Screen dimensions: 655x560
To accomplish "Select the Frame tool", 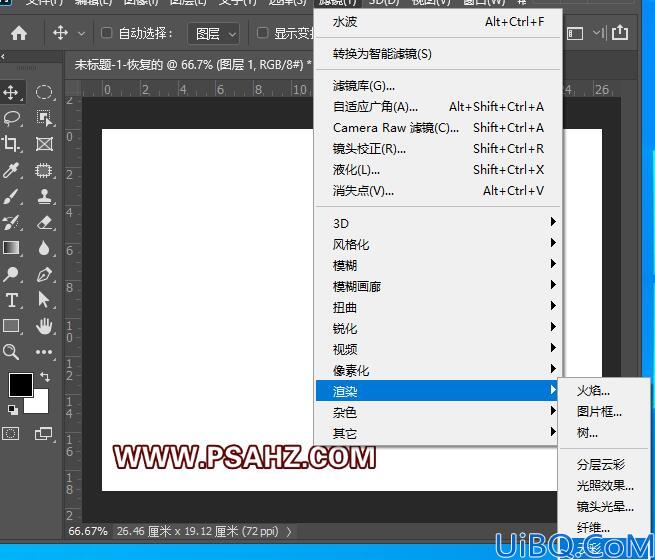I will coord(44,144).
